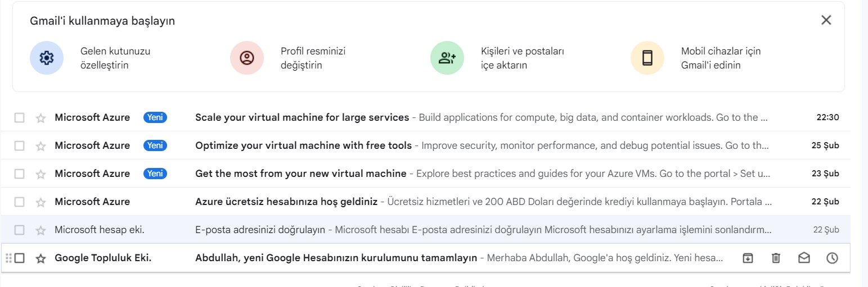Close the Gmail'i kullanmaya başlayın card

(826, 20)
